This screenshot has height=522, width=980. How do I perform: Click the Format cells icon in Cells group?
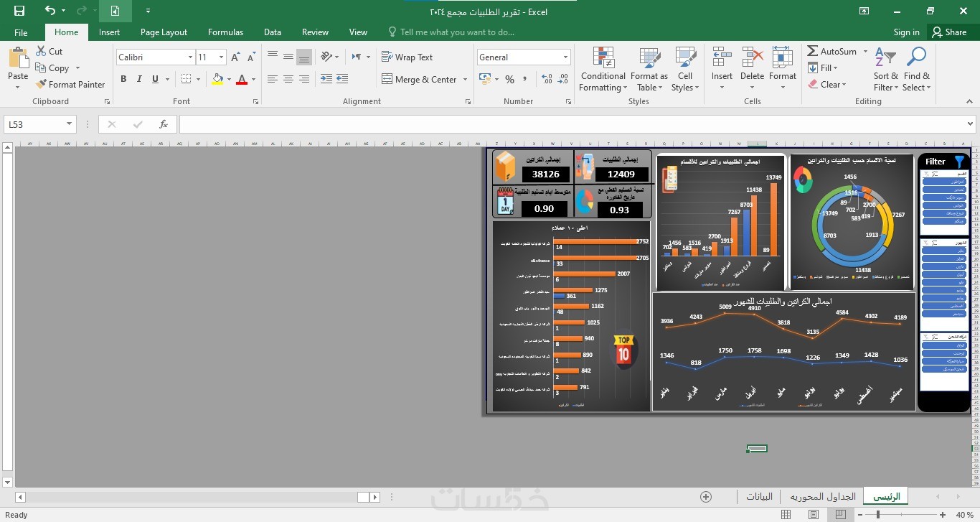(x=783, y=57)
